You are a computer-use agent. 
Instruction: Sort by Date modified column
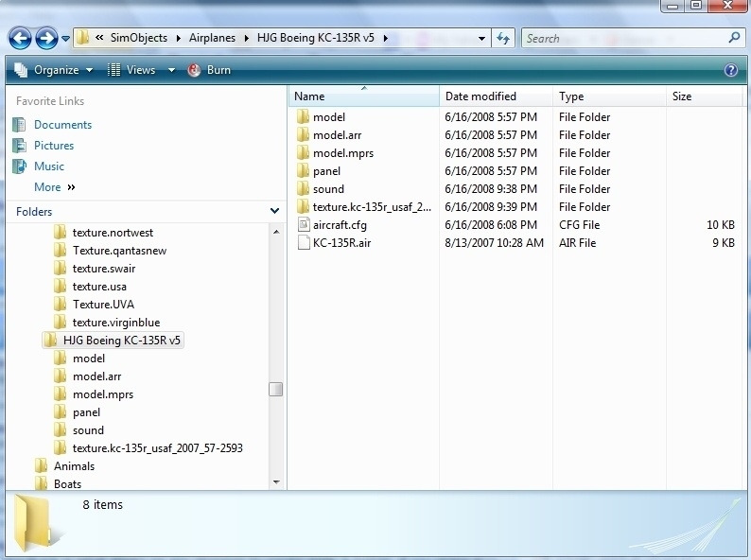[480, 96]
